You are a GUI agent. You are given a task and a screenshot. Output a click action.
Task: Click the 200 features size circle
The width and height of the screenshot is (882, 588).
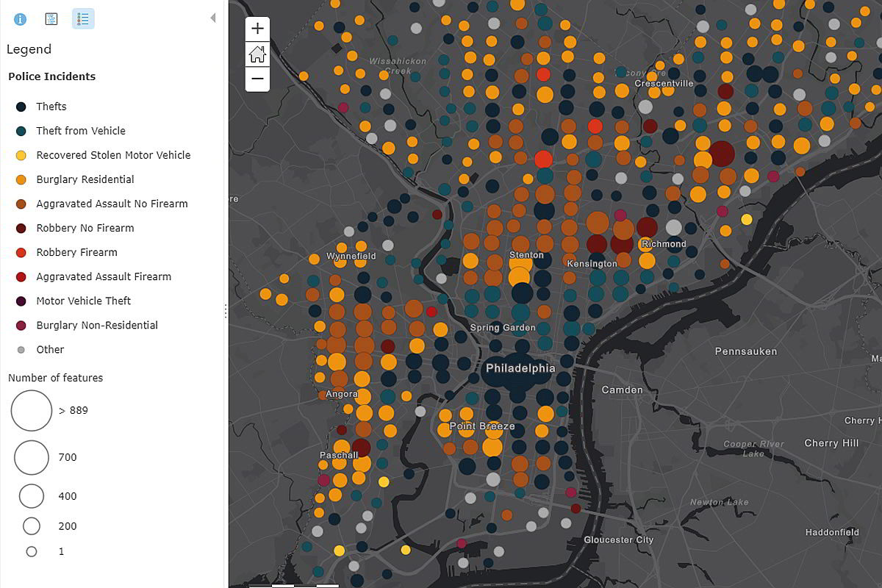(32, 526)
